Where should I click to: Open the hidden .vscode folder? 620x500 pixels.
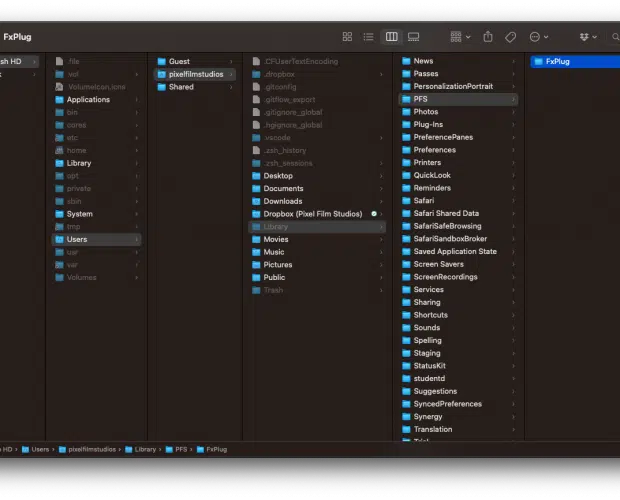[318, 138]
